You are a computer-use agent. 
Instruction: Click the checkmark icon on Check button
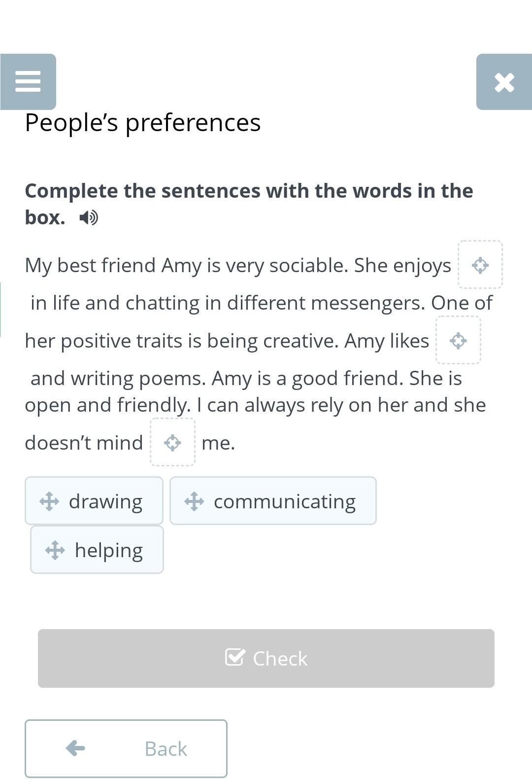pos(234,657)
